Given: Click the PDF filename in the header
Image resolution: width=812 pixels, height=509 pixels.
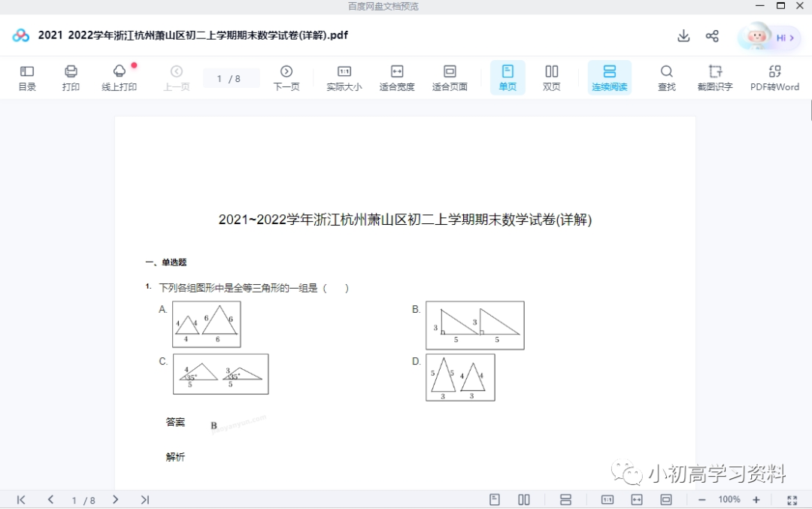Looking at the screenshot, I should pos(192,35).
